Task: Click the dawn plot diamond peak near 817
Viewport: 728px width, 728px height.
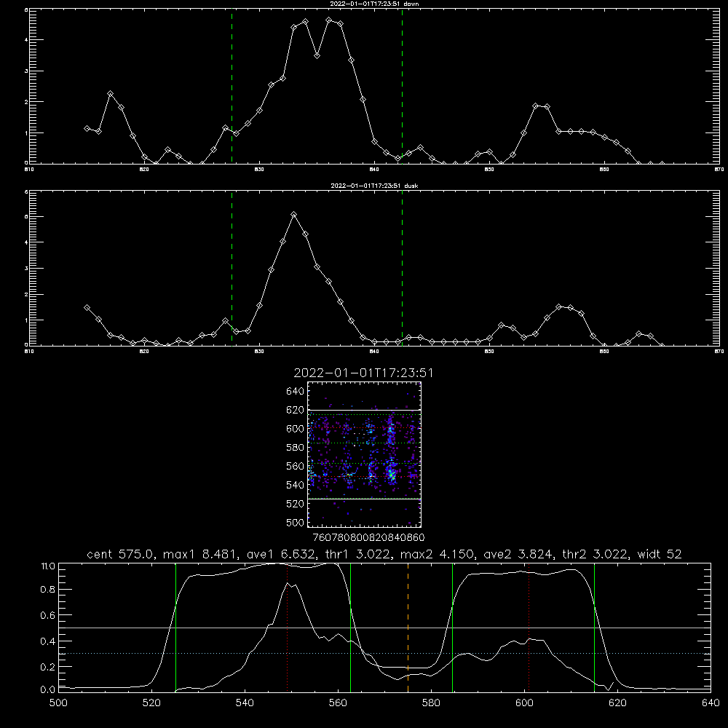Action: click(110, 94)
